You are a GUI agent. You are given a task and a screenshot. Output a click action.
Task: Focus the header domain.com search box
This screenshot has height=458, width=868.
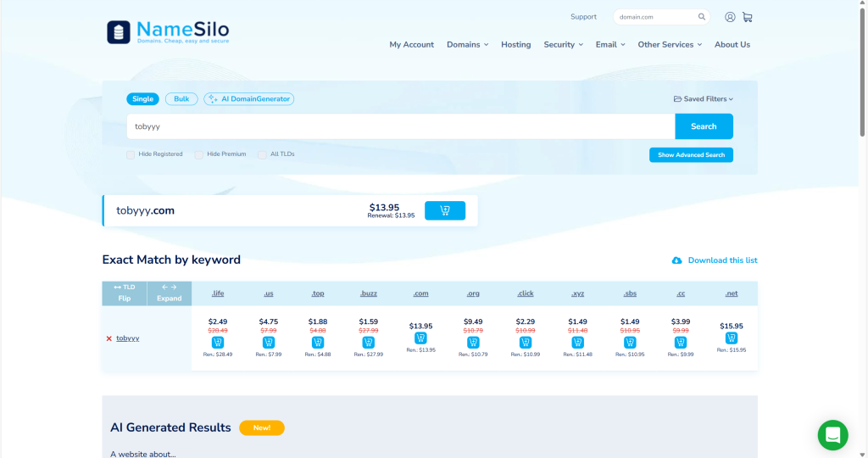[661, 17]
